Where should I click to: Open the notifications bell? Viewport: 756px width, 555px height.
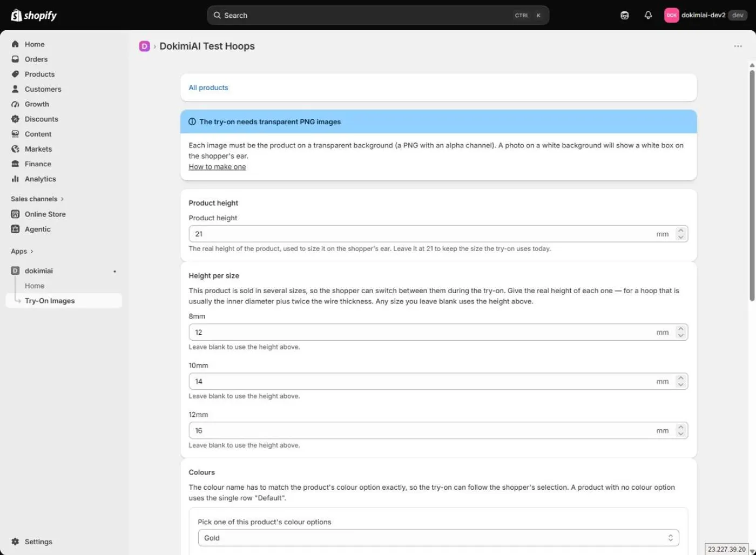pos(648,15)
